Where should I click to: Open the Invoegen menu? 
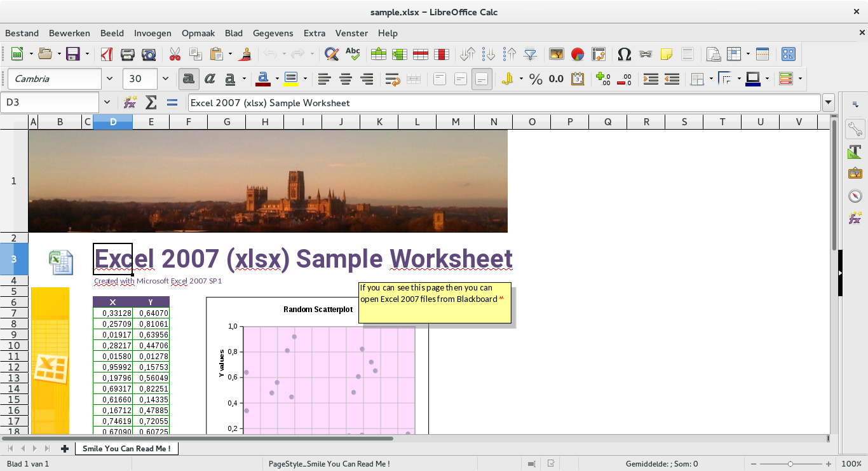pos(153,33)
